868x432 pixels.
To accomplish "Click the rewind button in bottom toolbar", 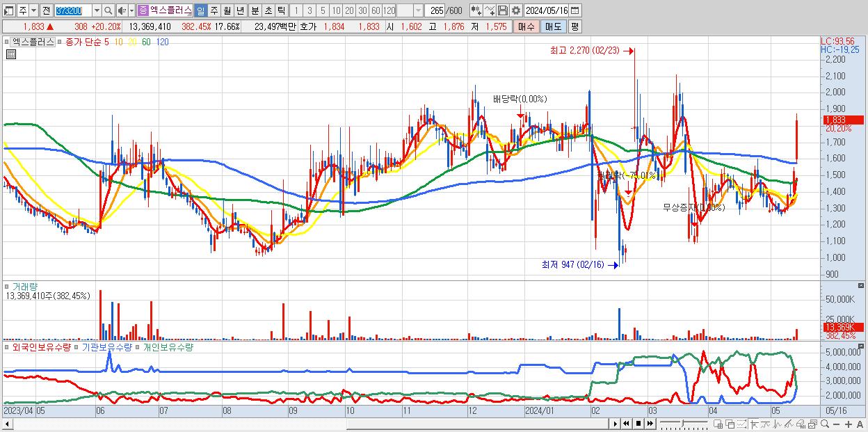I will tap(626, 424).
